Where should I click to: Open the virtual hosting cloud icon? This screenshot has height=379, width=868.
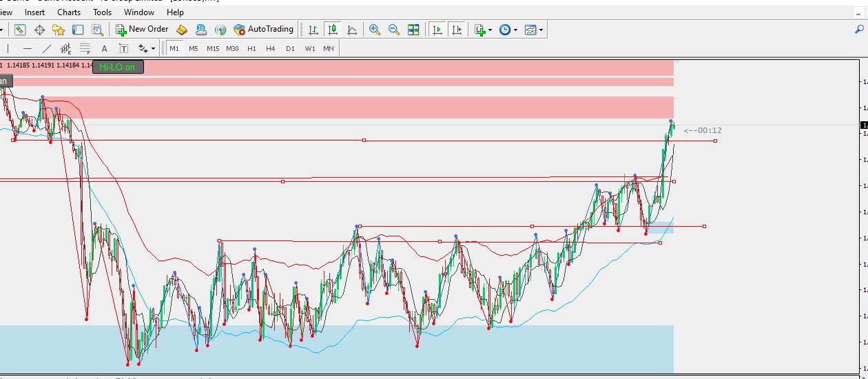[201, 30]
